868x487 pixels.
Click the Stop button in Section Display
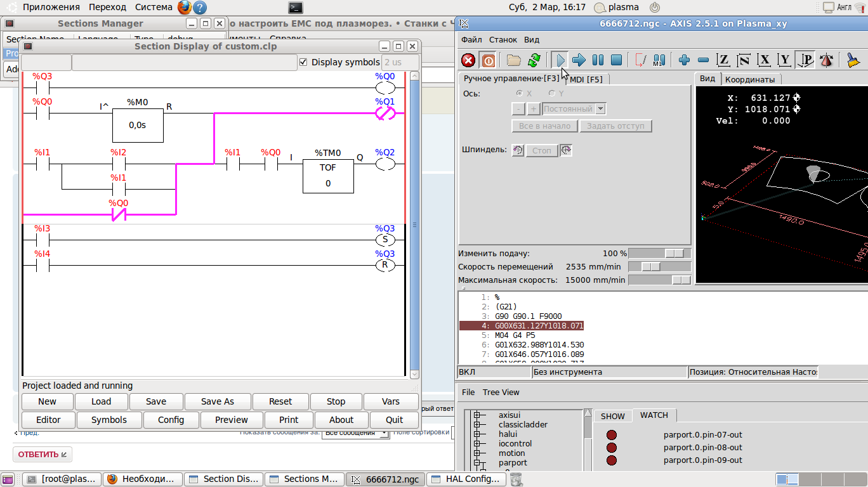pos(336,401)
